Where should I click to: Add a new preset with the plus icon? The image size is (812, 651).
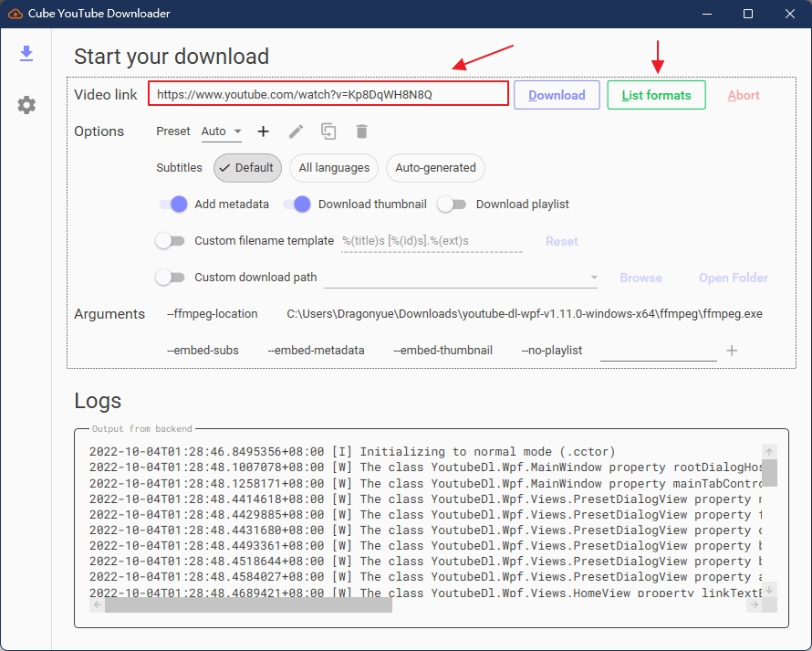click(x=263, y=131)
